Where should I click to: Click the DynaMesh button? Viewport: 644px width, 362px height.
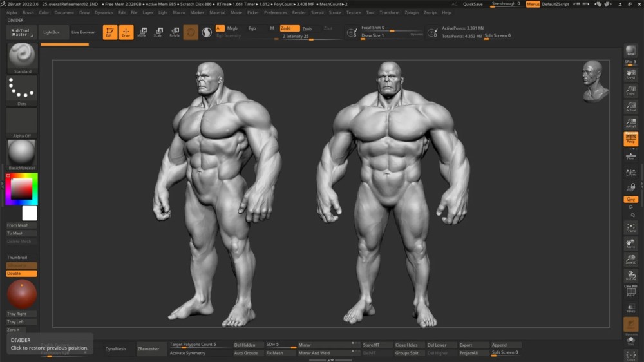pos(115,349)
